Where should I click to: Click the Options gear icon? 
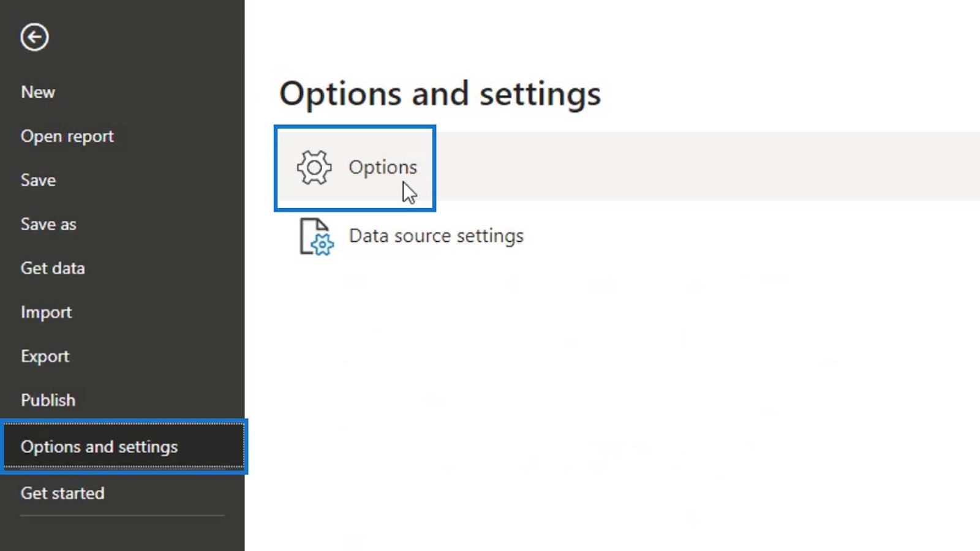[x=314, y=167]
